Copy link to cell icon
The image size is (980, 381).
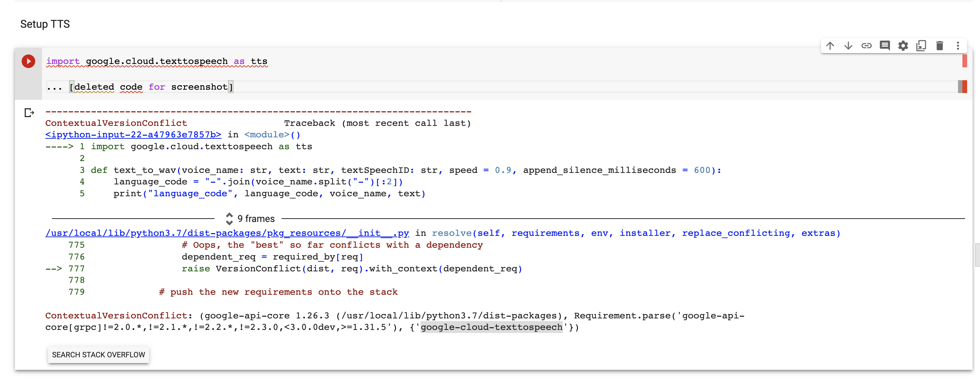pos(866,46)
